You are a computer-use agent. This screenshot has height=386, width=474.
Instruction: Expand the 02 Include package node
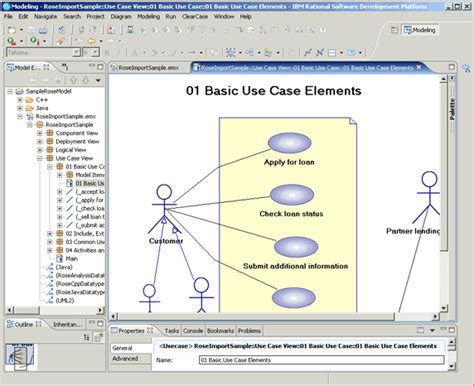coord(50,233)
